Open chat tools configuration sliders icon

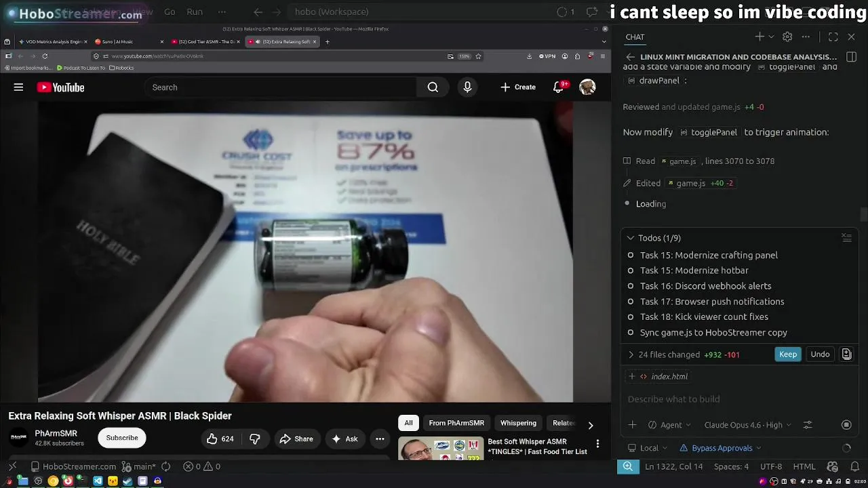(x=808, y=425)
